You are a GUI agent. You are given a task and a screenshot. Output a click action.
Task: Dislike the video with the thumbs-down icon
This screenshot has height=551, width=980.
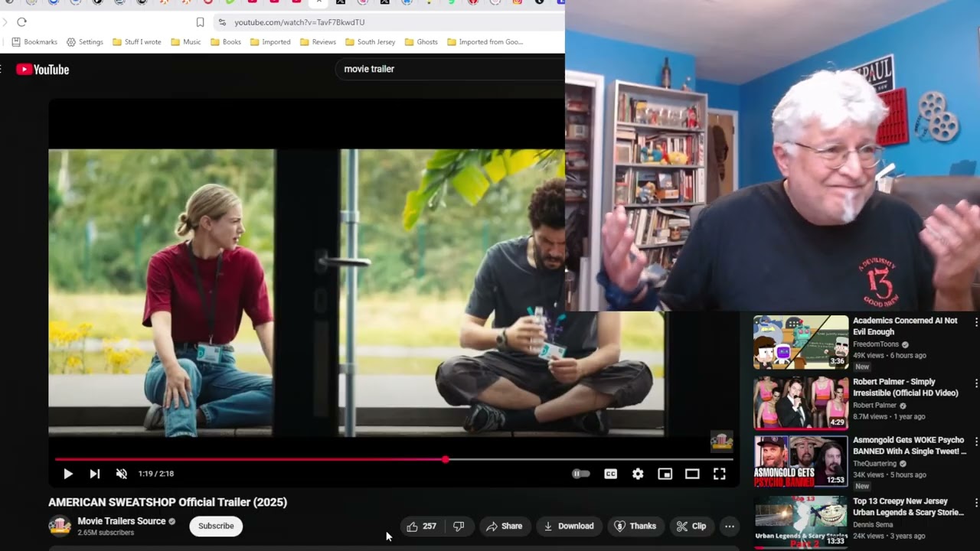tap(459, 526)
